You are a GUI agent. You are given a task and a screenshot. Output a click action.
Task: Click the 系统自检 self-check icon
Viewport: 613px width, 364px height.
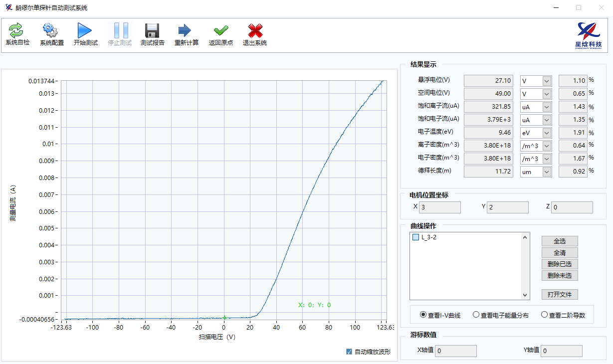(17, 31)
